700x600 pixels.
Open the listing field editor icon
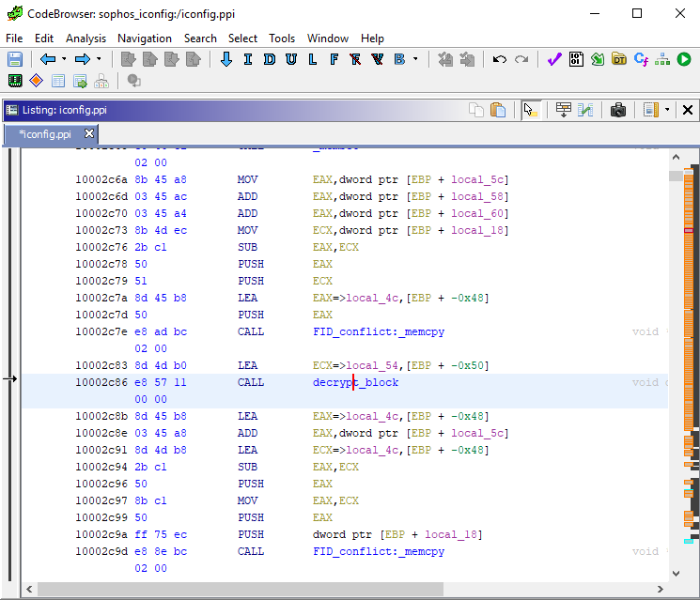coord(564,110)
